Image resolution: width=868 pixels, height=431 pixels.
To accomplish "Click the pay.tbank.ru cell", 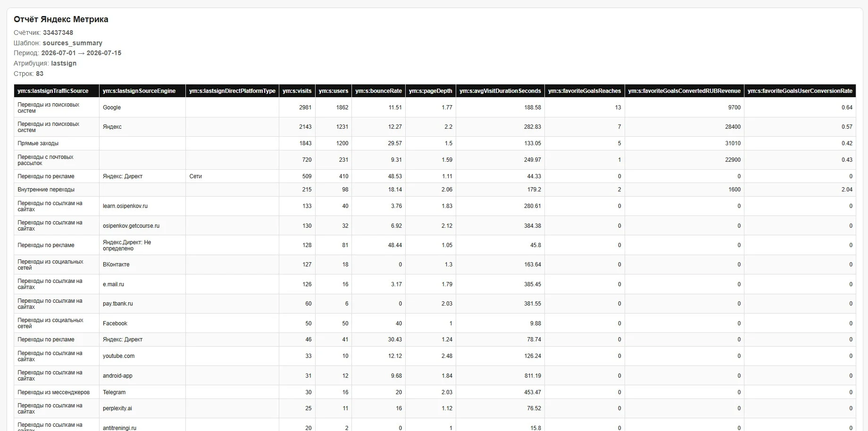I will (142, 304).
